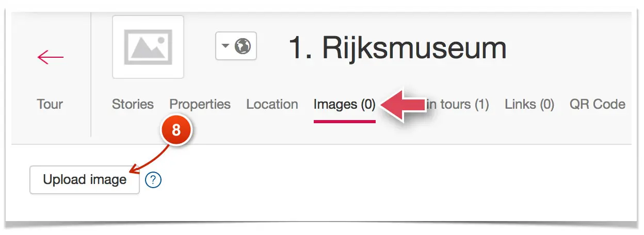
Task: Open the dropdown caret beside the globe
Action: pyautogui.click(x=225, y=46)
